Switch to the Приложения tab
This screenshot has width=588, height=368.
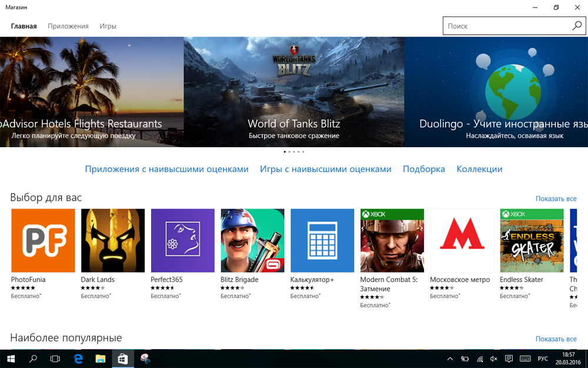(68, 26)
